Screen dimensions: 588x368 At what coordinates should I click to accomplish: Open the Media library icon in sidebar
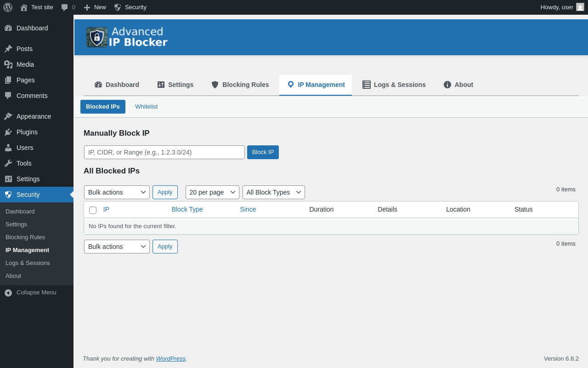coord(8,64)
